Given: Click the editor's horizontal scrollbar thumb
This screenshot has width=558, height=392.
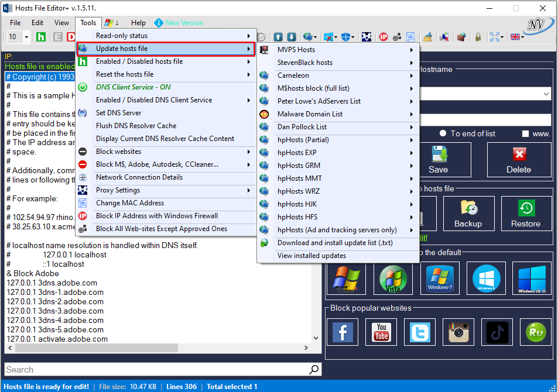Looking at the screenshot, I should (x=96, y=348).
